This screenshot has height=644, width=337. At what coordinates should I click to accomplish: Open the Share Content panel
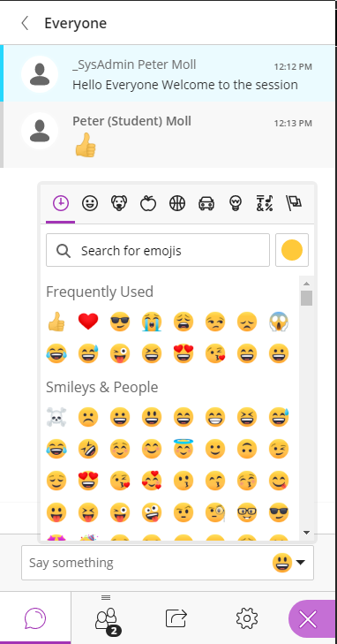coord(176,618)
